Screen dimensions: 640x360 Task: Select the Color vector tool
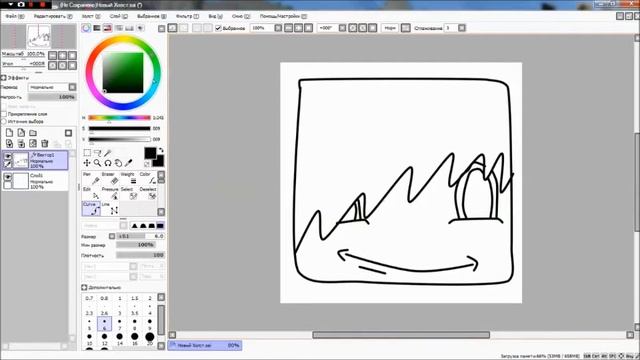tap(147, 178)
